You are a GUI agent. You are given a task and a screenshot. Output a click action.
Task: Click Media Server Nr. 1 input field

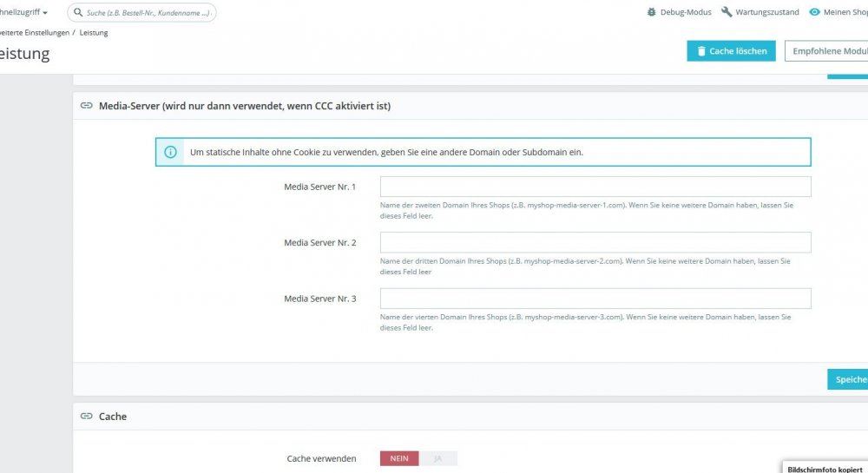(595, 187)
